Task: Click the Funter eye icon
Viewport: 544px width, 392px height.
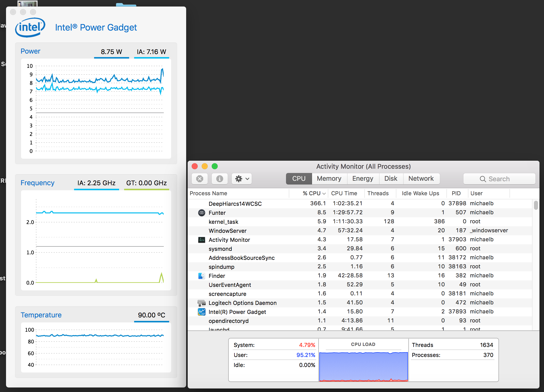Action: click(201, 213)
